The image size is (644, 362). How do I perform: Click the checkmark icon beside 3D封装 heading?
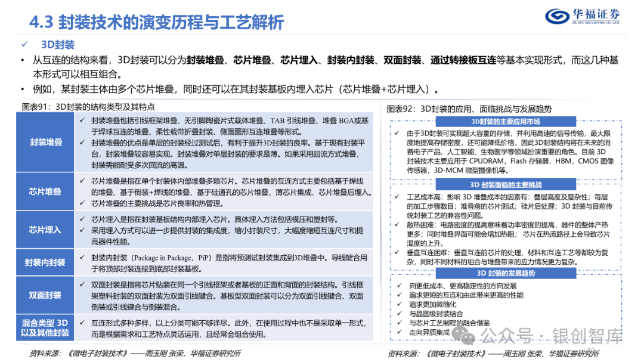(x=25, y=44)
